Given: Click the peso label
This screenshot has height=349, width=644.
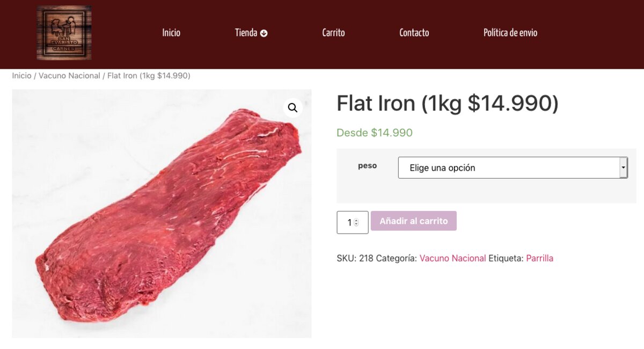Looking at the screenshot, I should (368, 166).
